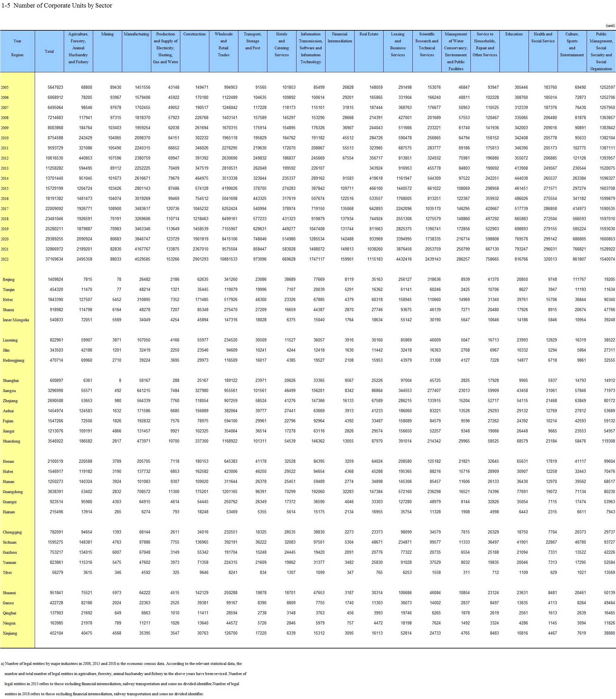Viewport: 616px width, 699px height.
Task: Select 2022 wholesale value 10881533
Action: pyautogui.click(x=229, y=259)
